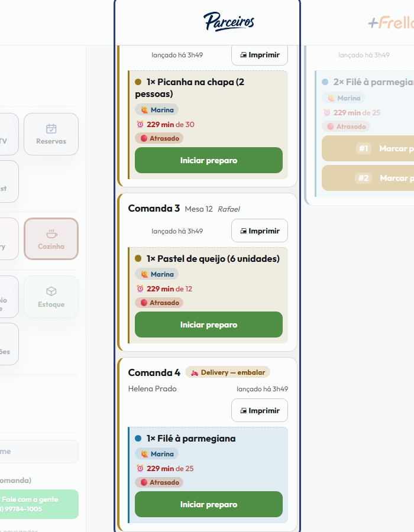414x532 pixels.
Task: Click the Comanda 4 heading
Action: click(154, 372)
